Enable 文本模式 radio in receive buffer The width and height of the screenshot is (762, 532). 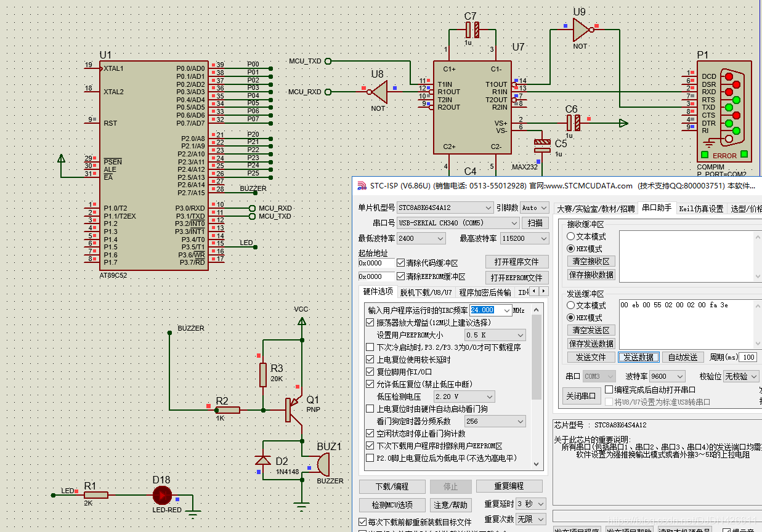571,236
